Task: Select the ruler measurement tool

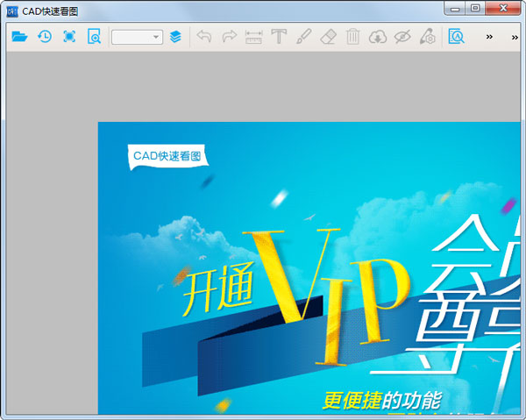Action: 254,37
